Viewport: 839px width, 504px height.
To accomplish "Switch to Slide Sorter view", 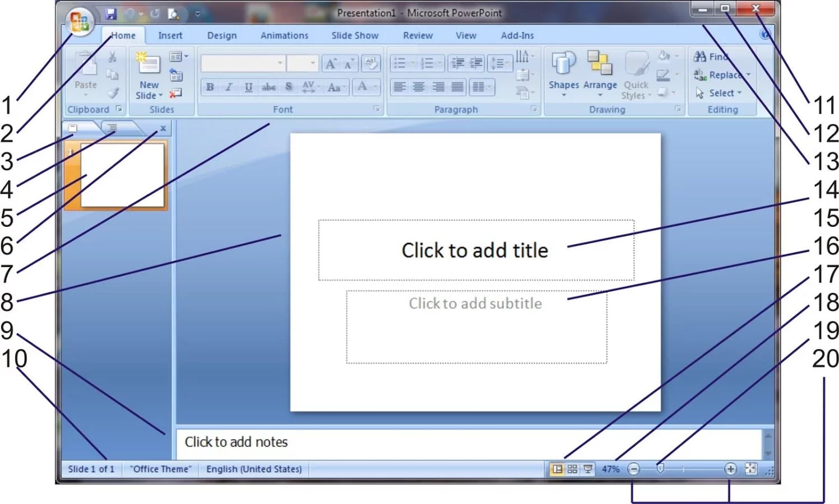I will point(572,469).
